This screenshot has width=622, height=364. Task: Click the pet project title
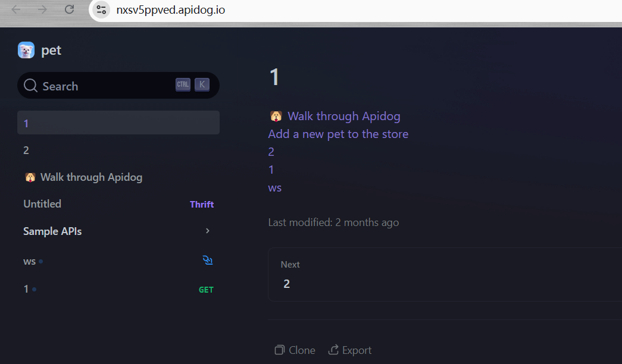[51, 51]
